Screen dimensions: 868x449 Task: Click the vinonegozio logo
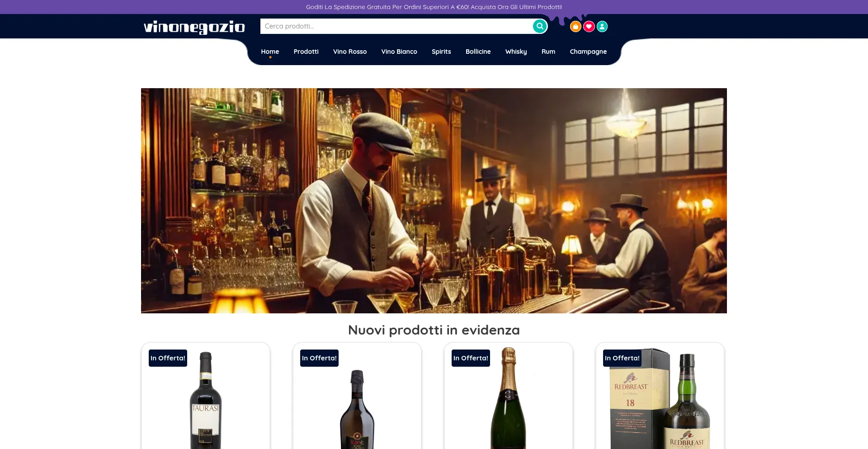click(x=194, y=27)
